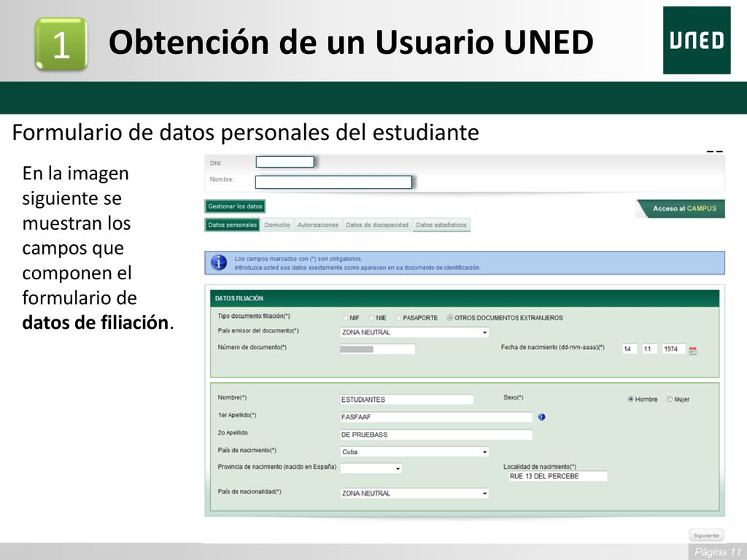Go to Autorizaciones tab
This screenshot has width=747, height=560.
click(318, 225)
